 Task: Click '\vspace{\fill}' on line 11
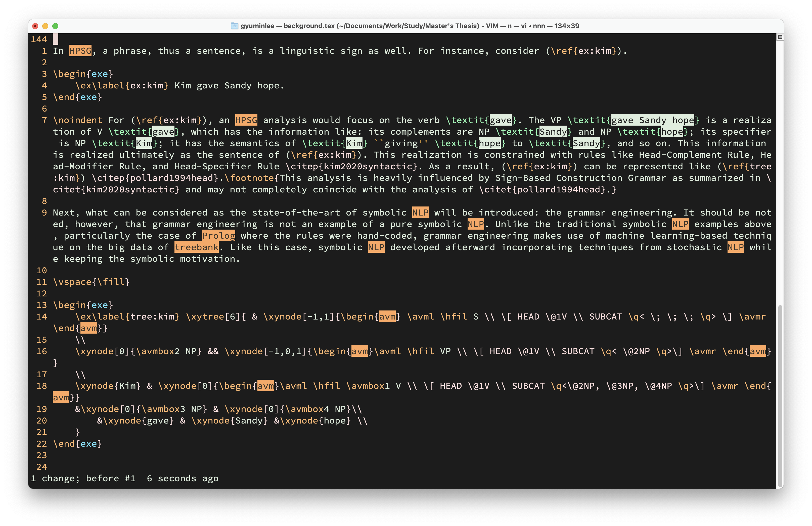click(x=91, y=282)
